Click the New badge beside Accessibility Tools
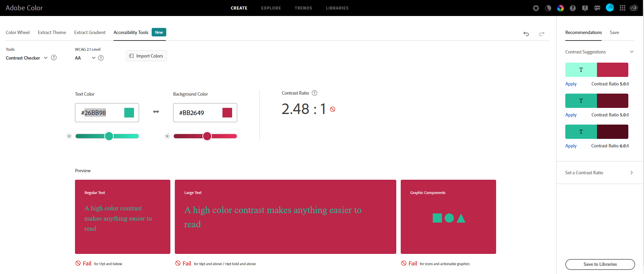Image resolution: width=644 pixels, height=274 pixels. [x=159, y=32]
